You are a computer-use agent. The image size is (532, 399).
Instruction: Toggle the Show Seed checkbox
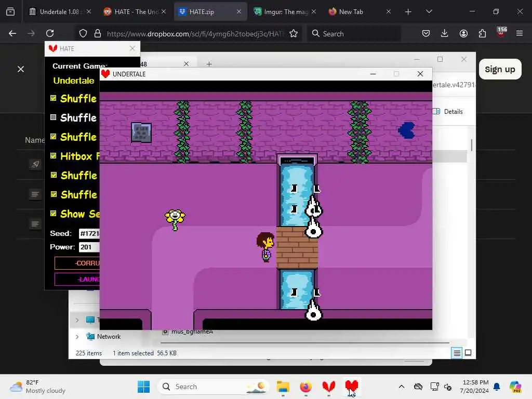pyautogui.click(x=54, y=214)
